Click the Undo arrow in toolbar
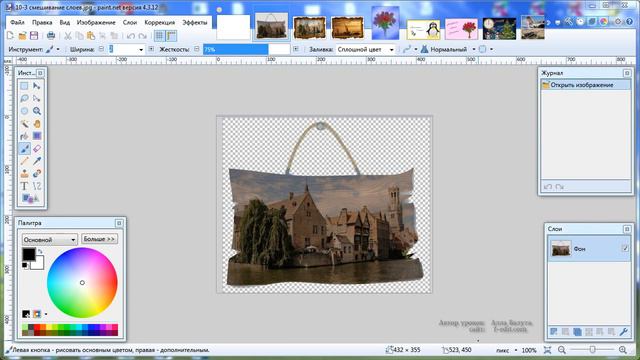This screenshot has width=640, height=360. point(131,36)
